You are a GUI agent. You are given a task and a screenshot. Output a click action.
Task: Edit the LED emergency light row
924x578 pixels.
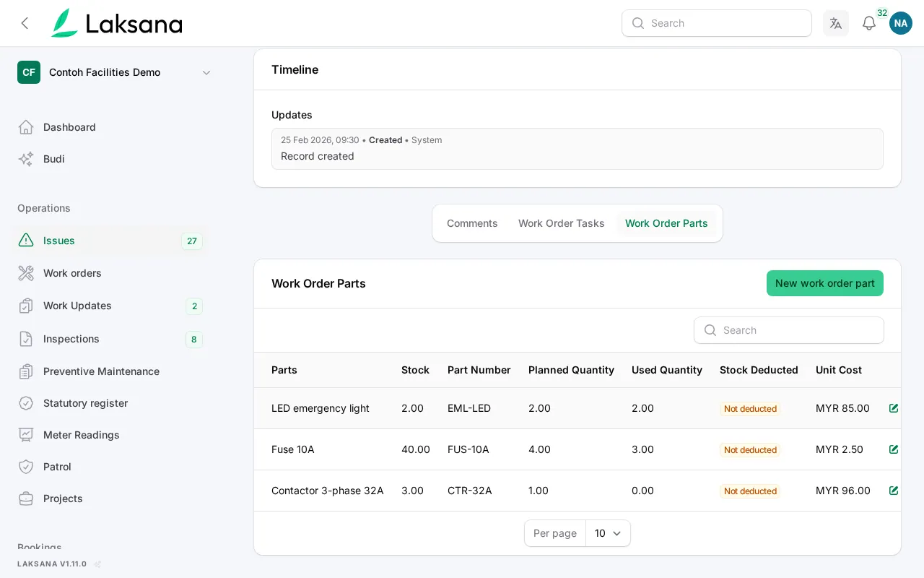pos(894,408)
